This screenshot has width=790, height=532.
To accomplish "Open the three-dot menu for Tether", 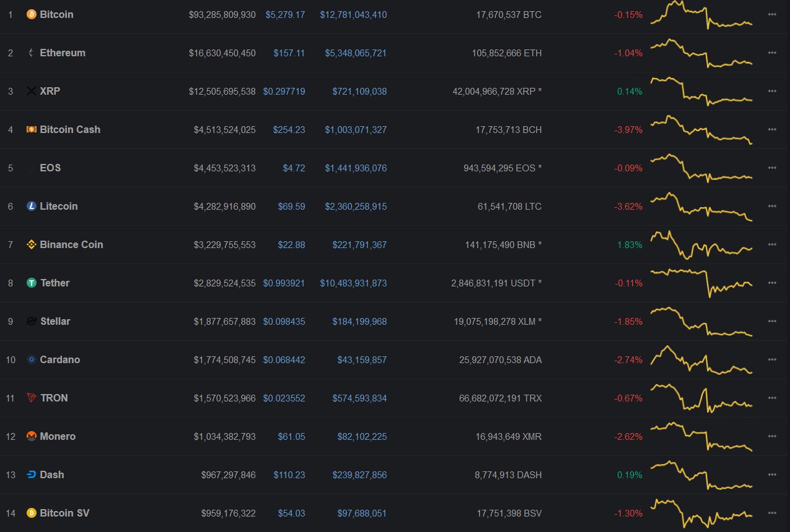I will click(772, 283).
